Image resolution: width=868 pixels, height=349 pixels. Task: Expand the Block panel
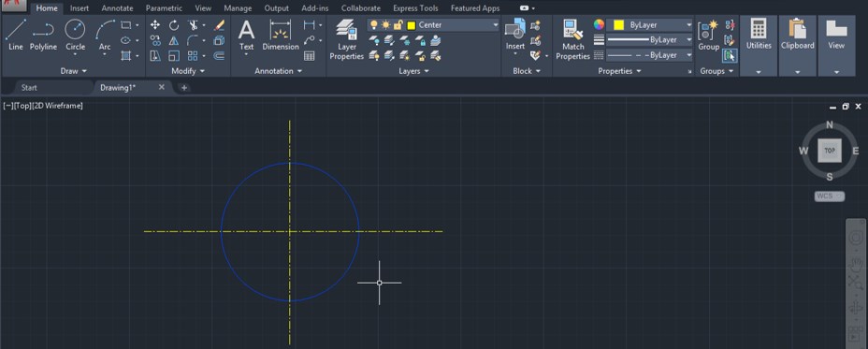click(526, 71)
